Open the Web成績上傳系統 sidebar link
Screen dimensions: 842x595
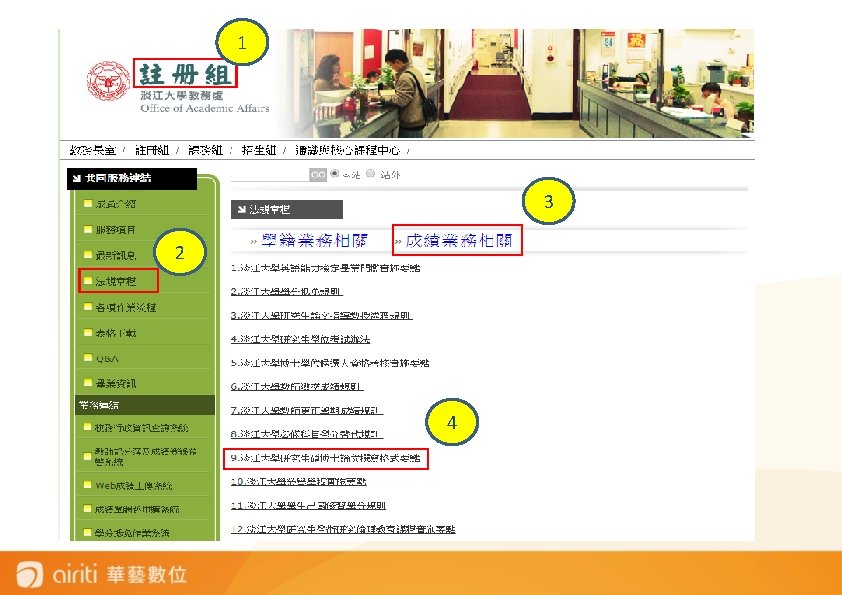134,485
